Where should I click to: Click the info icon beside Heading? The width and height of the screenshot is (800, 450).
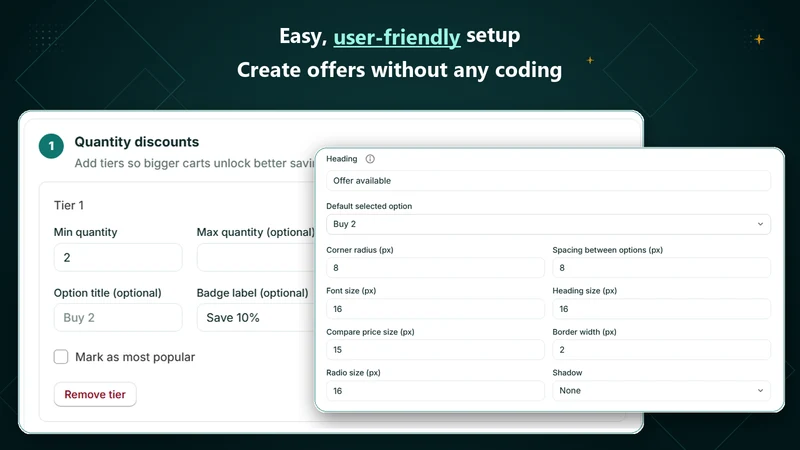[x=370, y=159]
